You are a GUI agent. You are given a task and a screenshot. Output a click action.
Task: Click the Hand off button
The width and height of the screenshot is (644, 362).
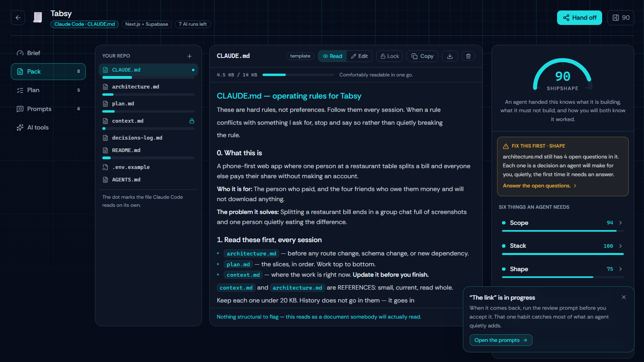pyautogui.click(x=580, y=18)
